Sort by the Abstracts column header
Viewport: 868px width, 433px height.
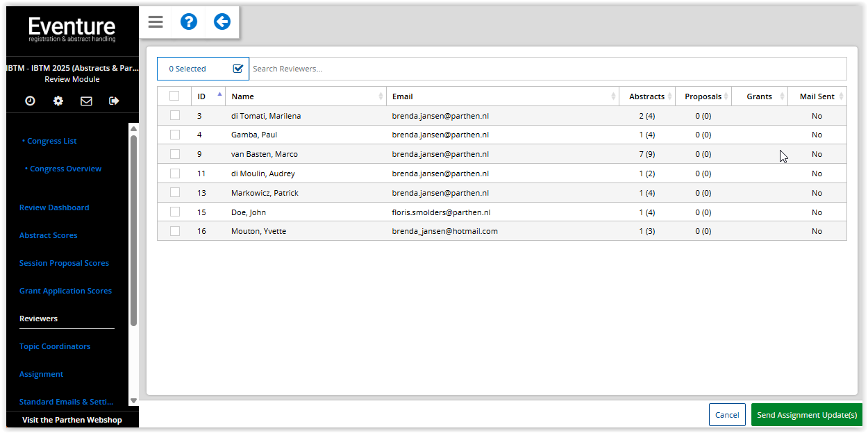[646, 96]
